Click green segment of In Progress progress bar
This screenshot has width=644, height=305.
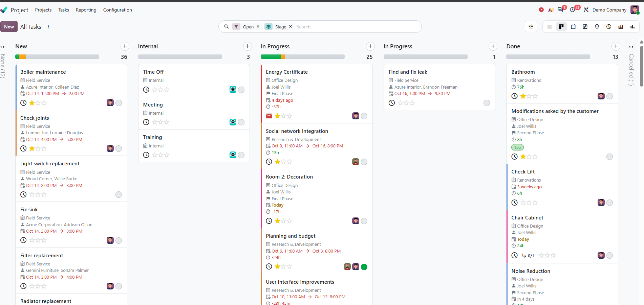(x=271, y=57)
